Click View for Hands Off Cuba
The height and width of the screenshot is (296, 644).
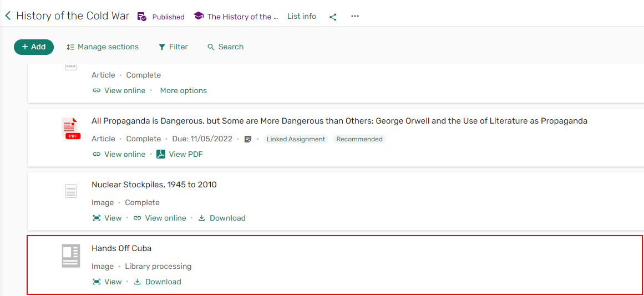point(107,282)
